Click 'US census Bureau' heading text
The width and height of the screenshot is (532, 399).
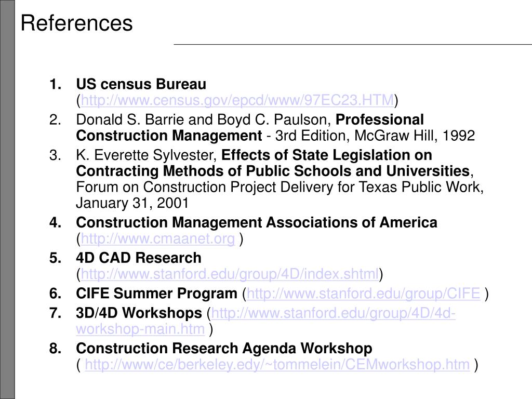point(141,84)
